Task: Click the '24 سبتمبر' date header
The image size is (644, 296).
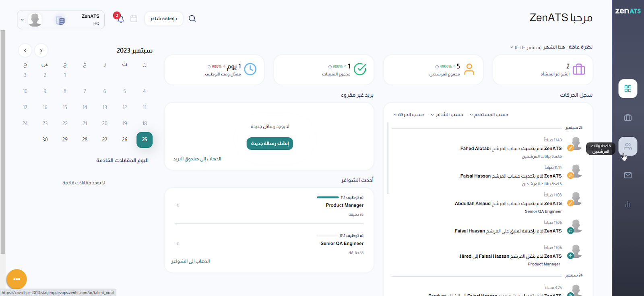Action: pos(574,275)
